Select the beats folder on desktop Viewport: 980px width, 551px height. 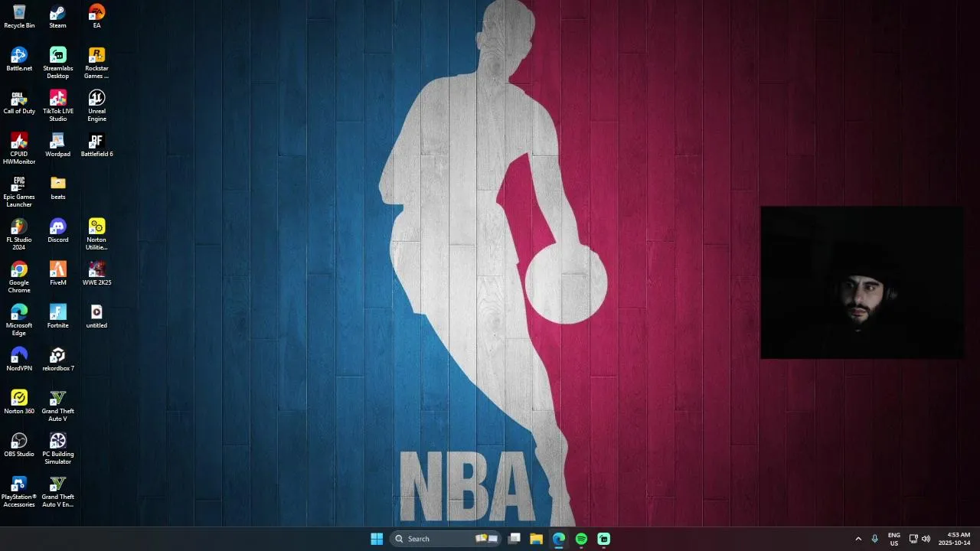(x=57, y=188)
